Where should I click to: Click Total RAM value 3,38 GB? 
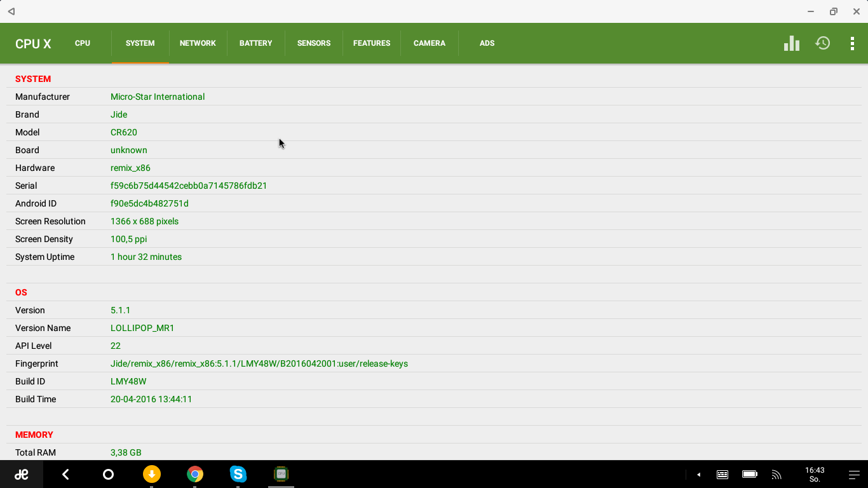(x=126, y=452)
